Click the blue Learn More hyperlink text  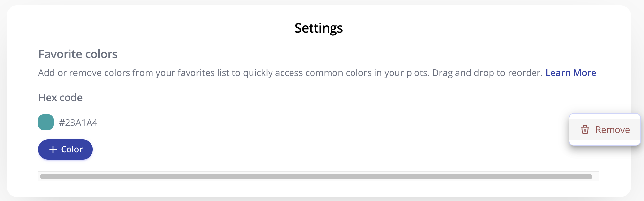571,73
